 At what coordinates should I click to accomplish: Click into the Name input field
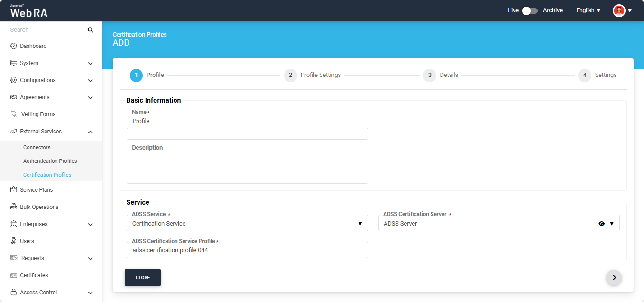(247, 121)
